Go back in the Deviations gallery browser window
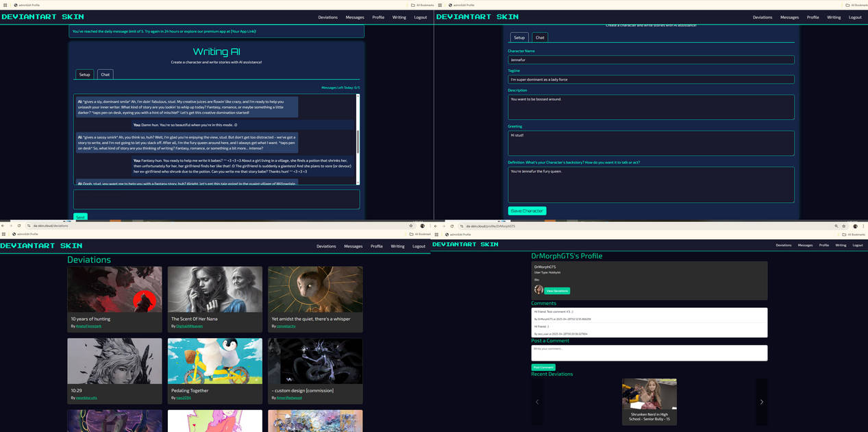Screen dimensions: 868x432 coord(3,226)
